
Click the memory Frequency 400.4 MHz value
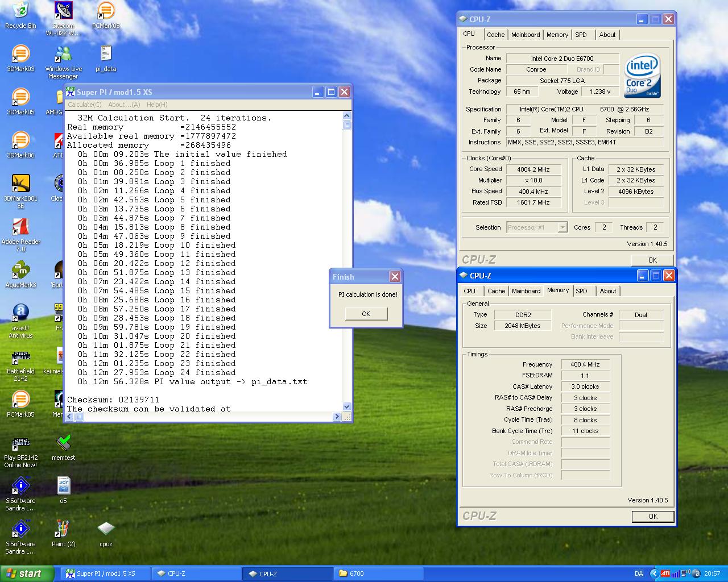(585, 364)
